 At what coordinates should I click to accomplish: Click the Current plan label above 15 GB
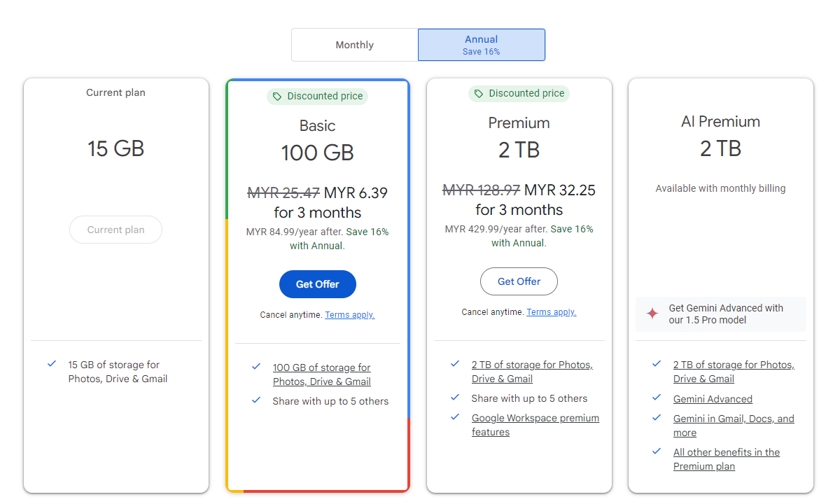click(115, 92)
